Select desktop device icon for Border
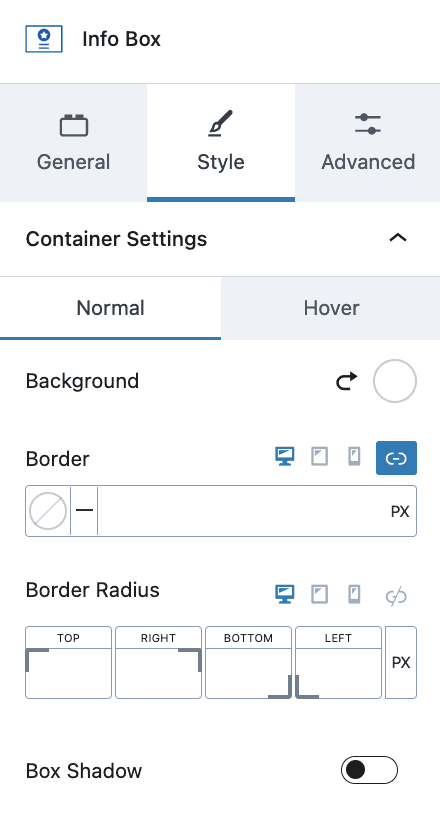This screenshot has height=824, width=440. [284, 457]
